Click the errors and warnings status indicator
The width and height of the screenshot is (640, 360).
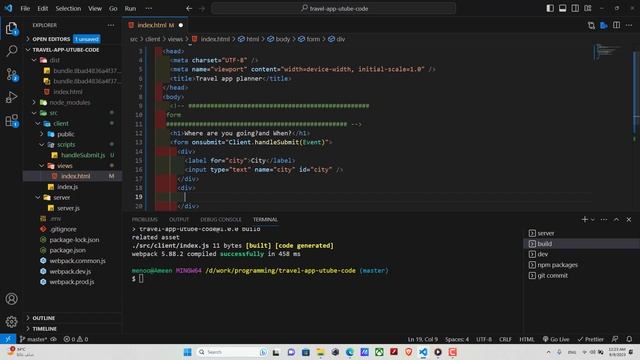[76, 339]
